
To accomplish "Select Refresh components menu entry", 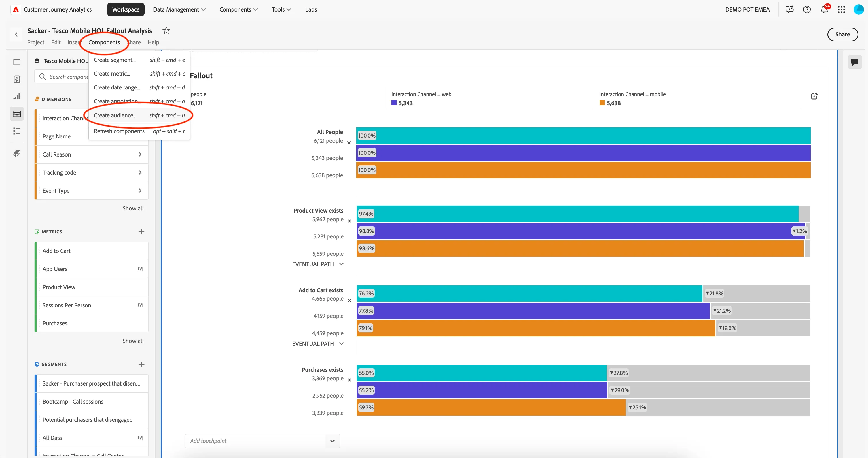I will tap(139, 131).
